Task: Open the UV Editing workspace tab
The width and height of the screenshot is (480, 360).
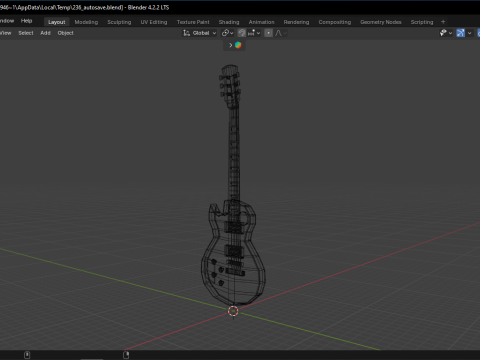Action: 154,22
